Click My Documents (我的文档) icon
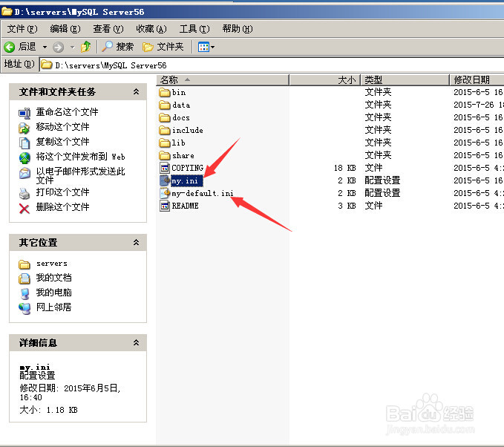Screen dimensions: 504x447 coord(24,278)
